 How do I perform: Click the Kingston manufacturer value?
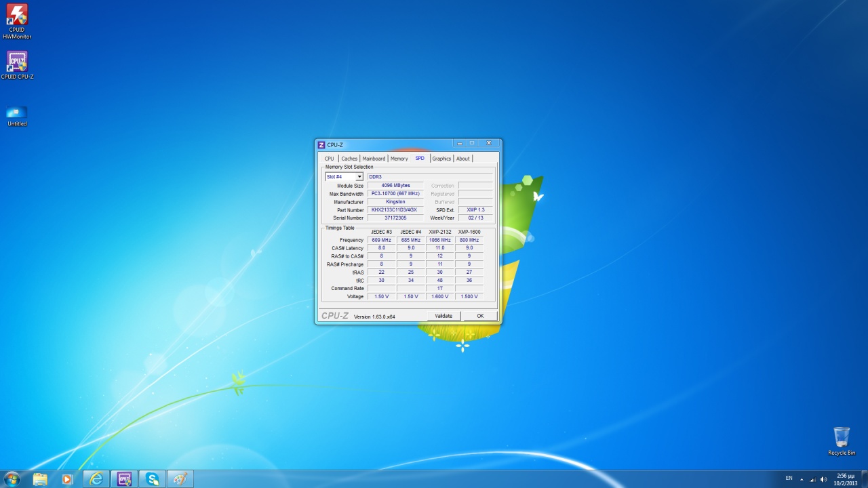point(395,202)
